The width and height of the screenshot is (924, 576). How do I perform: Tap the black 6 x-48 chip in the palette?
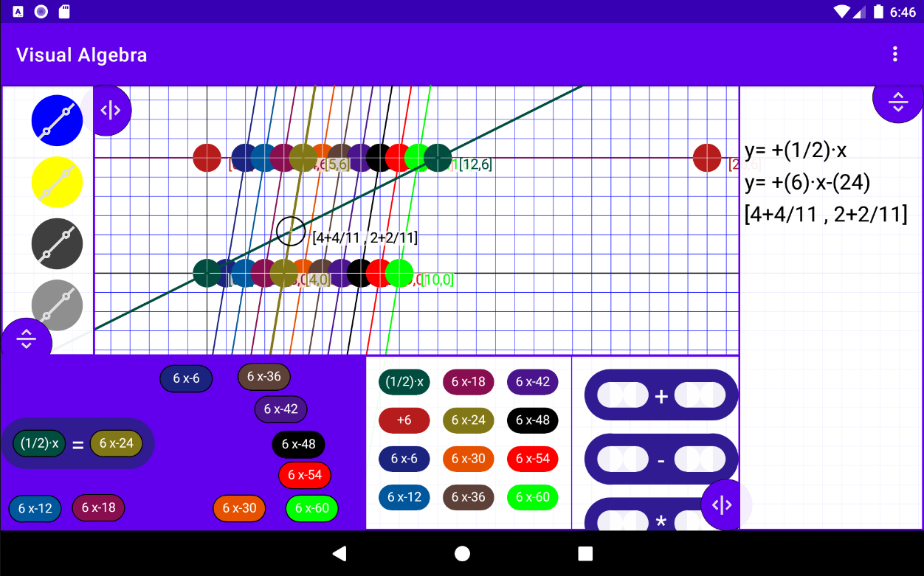(x=533, y=420)
